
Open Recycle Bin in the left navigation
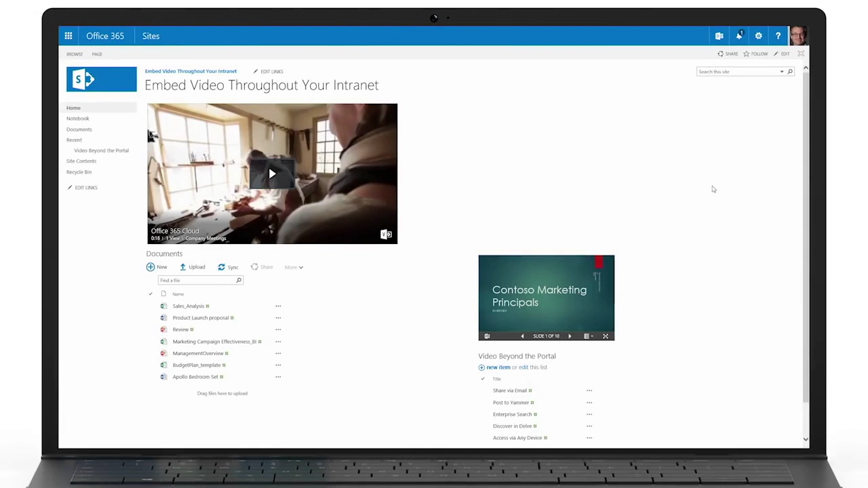(x=79, y=172)
